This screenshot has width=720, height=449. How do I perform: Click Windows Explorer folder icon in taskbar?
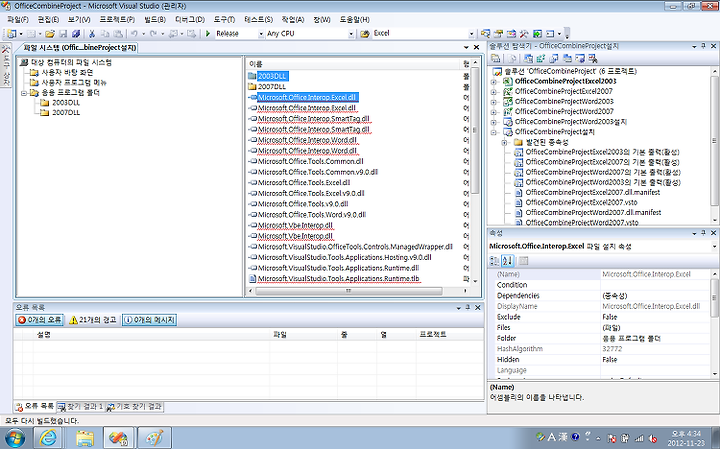click(x=84, y=438)
